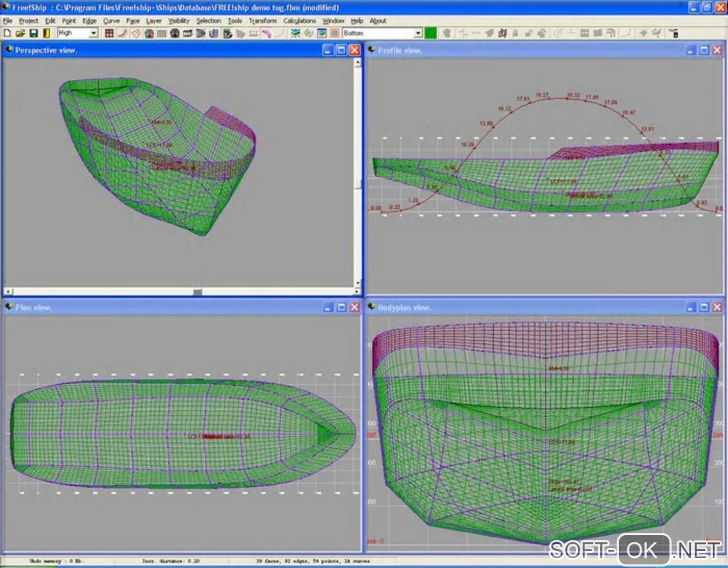
Task: Open the Edit menu
Action: tap(50, 21)
